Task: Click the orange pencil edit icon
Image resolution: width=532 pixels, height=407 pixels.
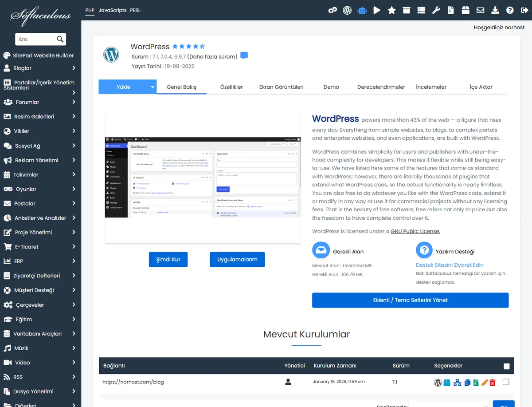Action: [484, 382]
